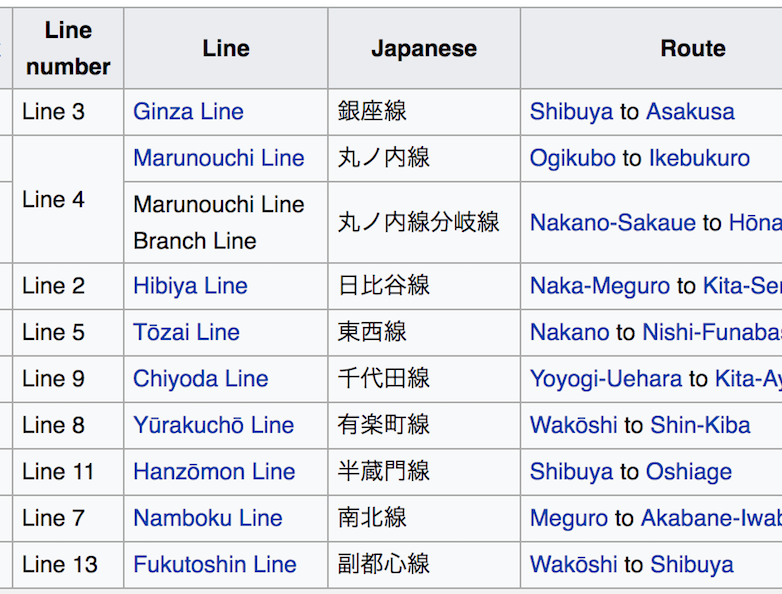Click the Yūrakuchō Line link
The height and width of the screenshot is (594, 782).
tap(213, 425)
